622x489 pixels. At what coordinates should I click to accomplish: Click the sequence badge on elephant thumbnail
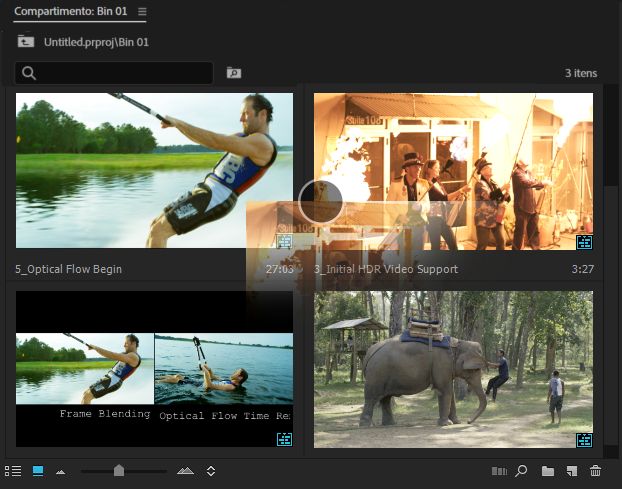coord(584,440)
